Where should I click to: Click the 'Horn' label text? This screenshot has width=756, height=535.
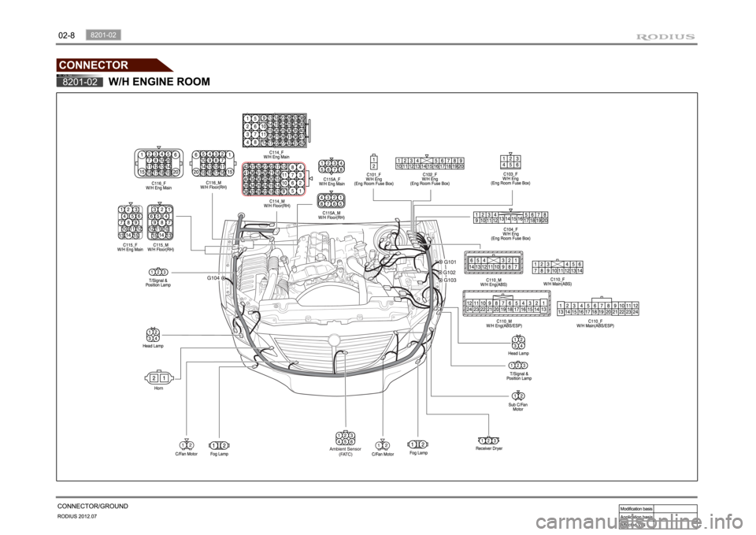point(158,388)
